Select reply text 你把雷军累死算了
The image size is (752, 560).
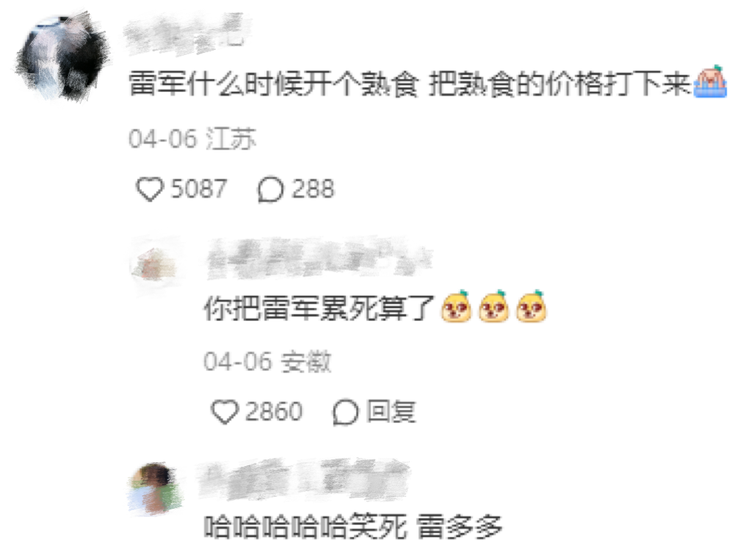[319, 308]
